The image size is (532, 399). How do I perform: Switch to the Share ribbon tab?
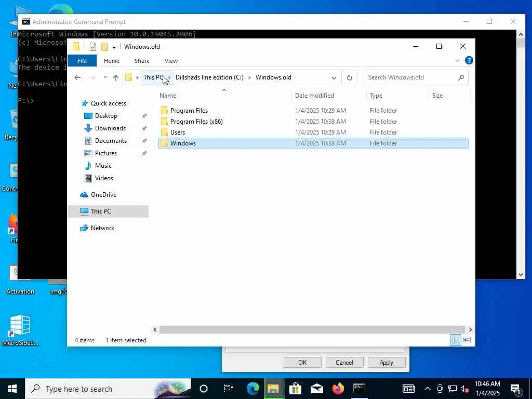[x=142, y=61]
